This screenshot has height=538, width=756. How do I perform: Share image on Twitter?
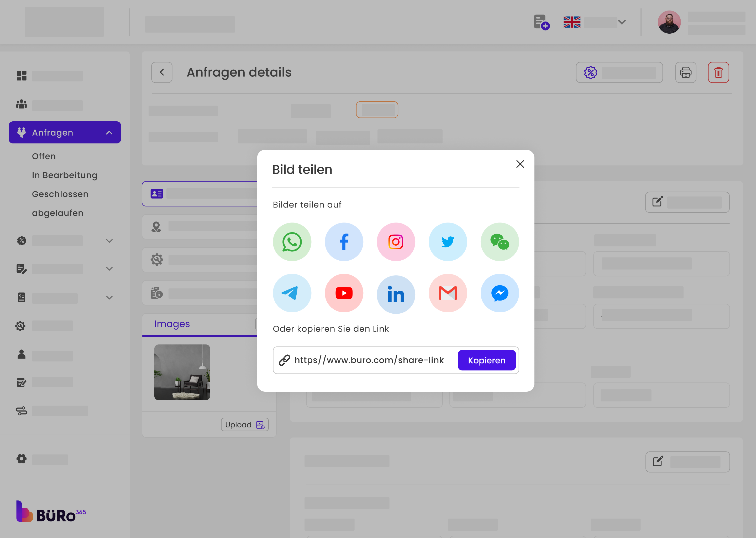pyautogui.click(x=448, y=242)
